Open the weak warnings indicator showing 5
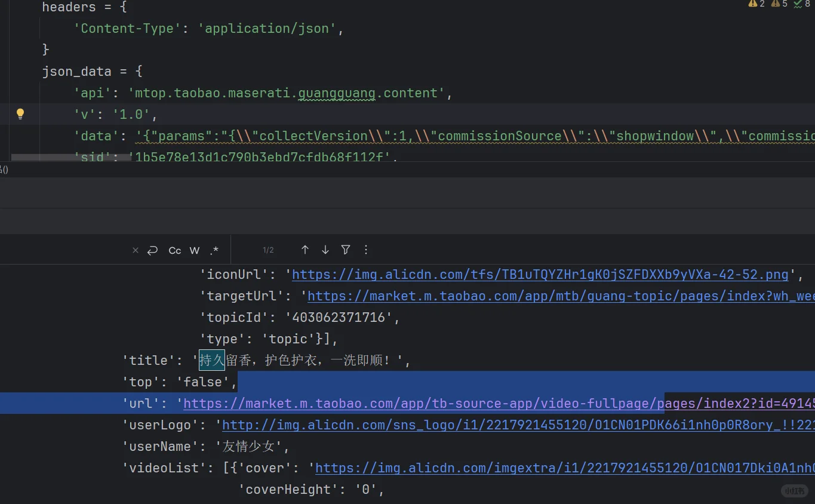This screenshot has width=815, height=504. [779, 4]
